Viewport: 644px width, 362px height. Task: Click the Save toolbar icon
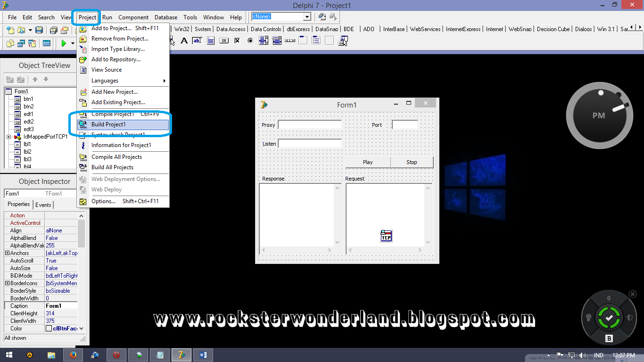click(39, 30)
